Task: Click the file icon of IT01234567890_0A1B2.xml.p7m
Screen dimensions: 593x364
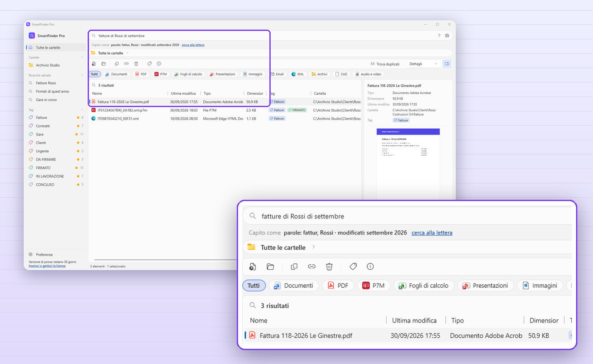Action: (94, 110)
